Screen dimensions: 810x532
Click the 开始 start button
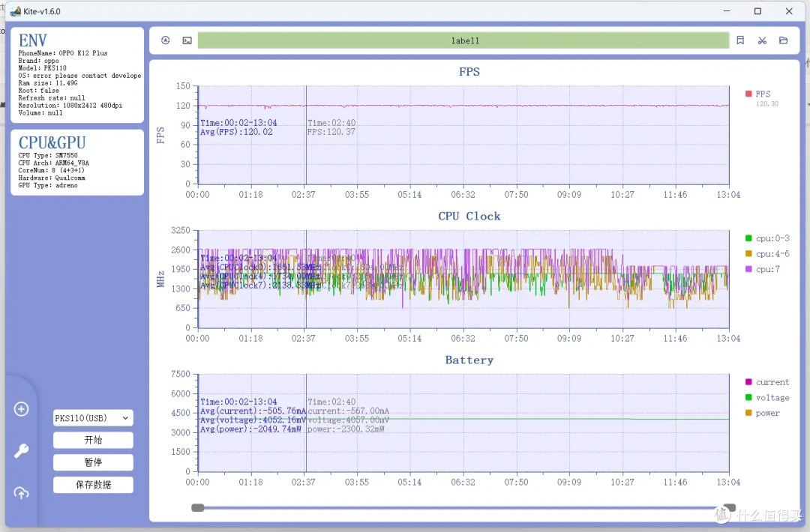(x=93, y=440)
